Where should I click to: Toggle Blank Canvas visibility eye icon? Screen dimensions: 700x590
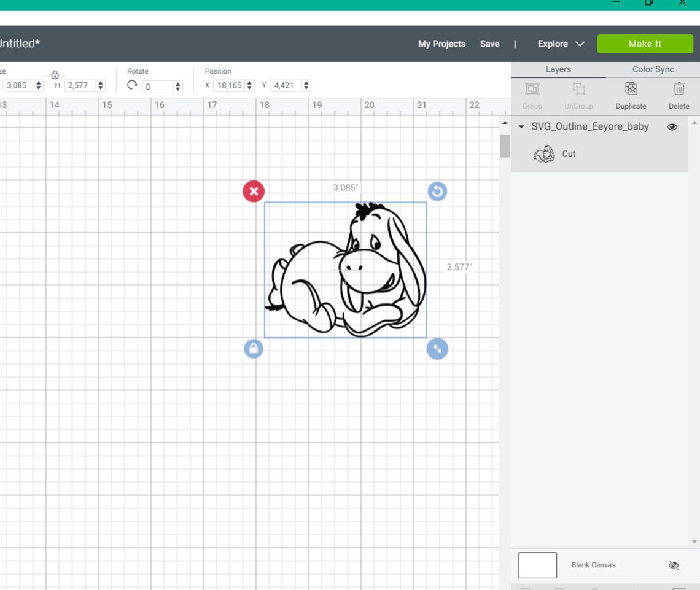click(x=673, y=565)
